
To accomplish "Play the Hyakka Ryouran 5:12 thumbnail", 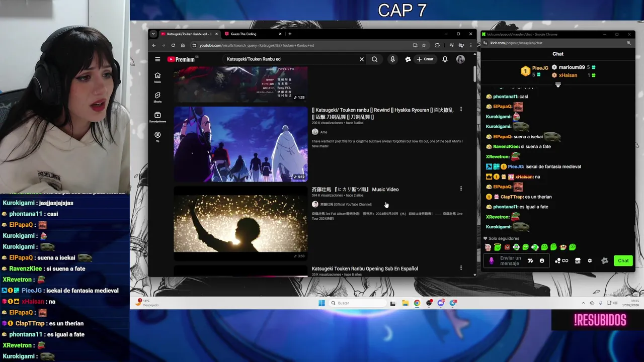I will coord(240,144).
